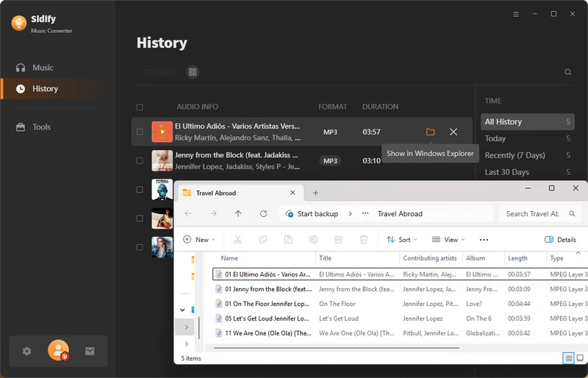Image resolution: width=588 pixels, height=378 pixels.
Task: Click the Copy icon in Explorer toolbar
Action: [x=263, y=240]
